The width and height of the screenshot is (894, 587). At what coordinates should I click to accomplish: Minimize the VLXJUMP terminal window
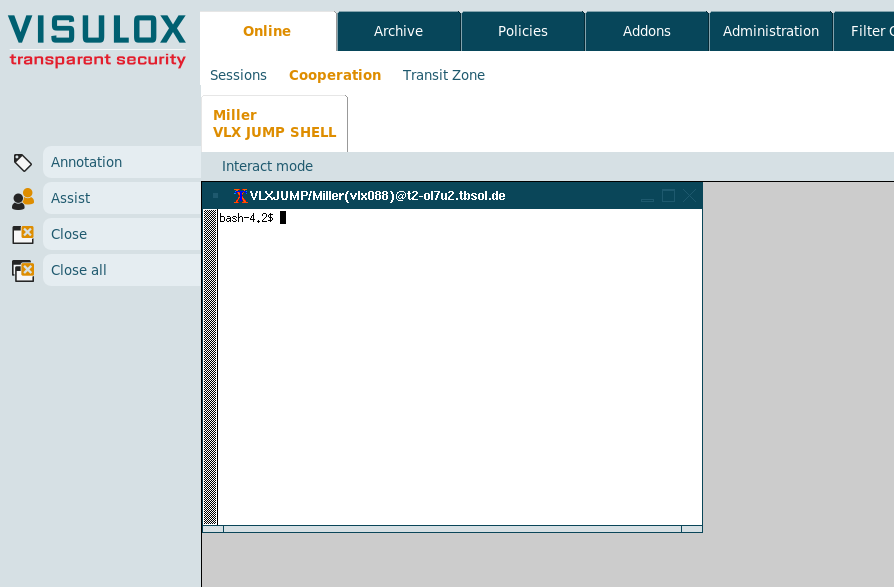pyautogui.click(x=648, y=197)
